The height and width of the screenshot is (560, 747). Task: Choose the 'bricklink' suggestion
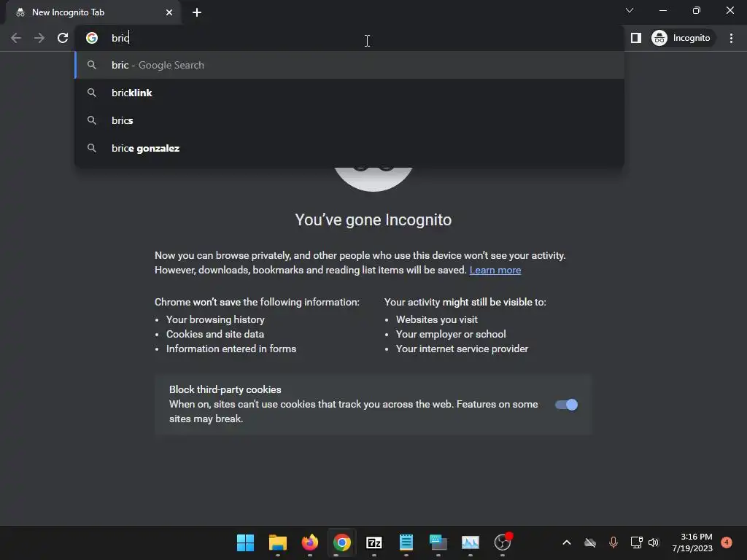(349, 93)
